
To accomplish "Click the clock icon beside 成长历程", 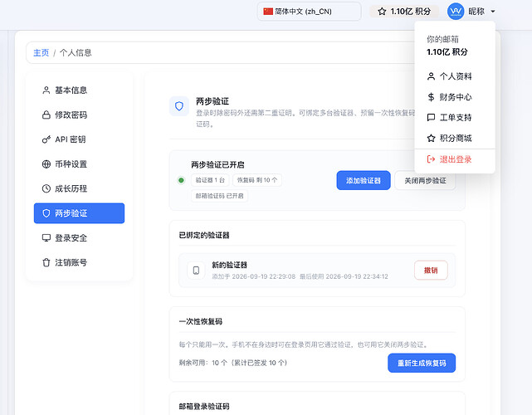I will [46, 188].
